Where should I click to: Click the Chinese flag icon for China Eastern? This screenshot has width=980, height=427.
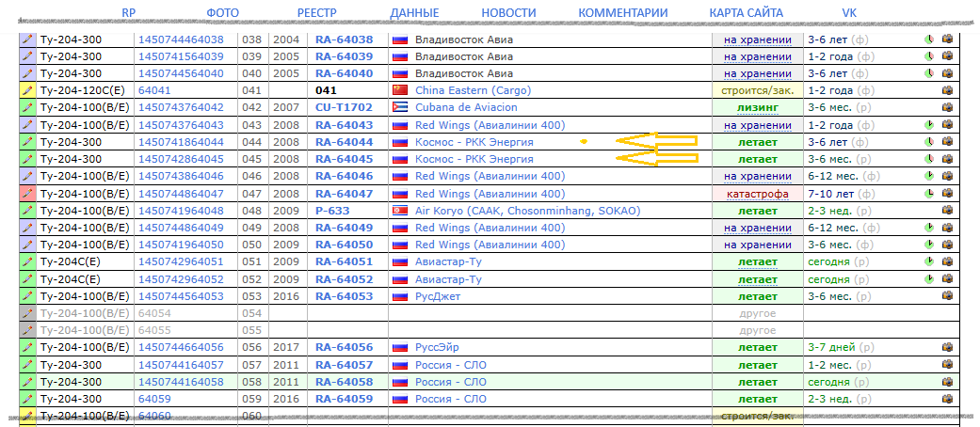[x=399, y=91]
